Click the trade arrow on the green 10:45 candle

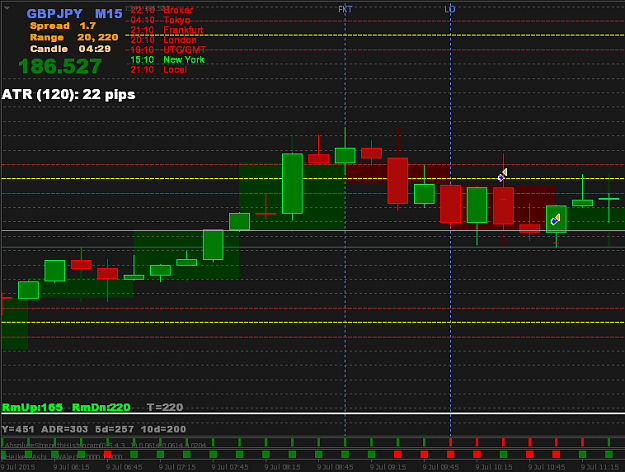tap(556, 219)
